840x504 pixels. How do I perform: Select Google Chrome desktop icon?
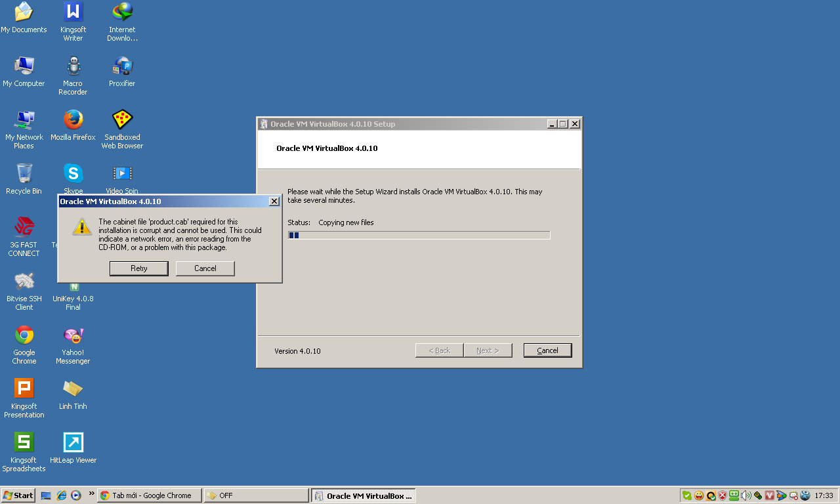(24, 345)
